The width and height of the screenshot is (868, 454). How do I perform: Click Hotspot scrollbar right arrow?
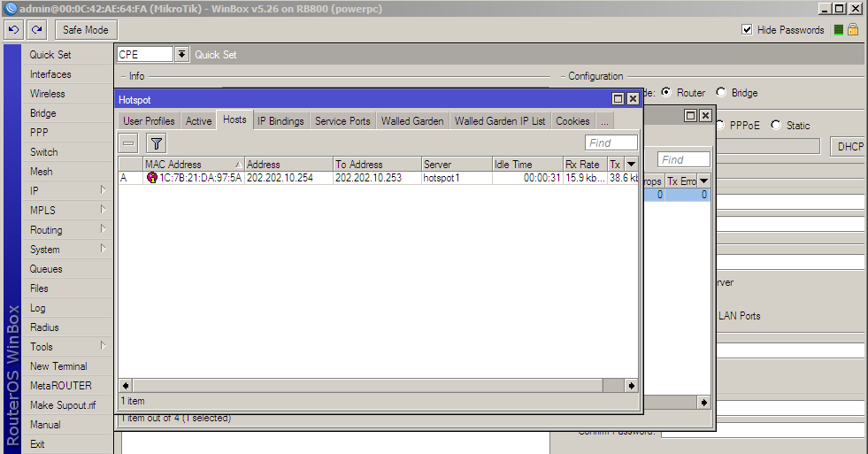(631, 385)
